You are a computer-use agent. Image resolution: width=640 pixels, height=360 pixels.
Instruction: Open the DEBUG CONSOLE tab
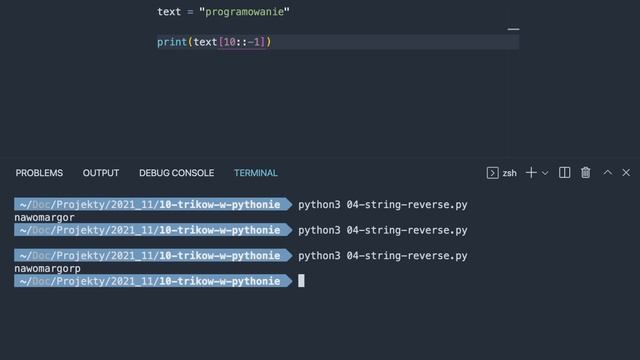click(x=176, y=173)
